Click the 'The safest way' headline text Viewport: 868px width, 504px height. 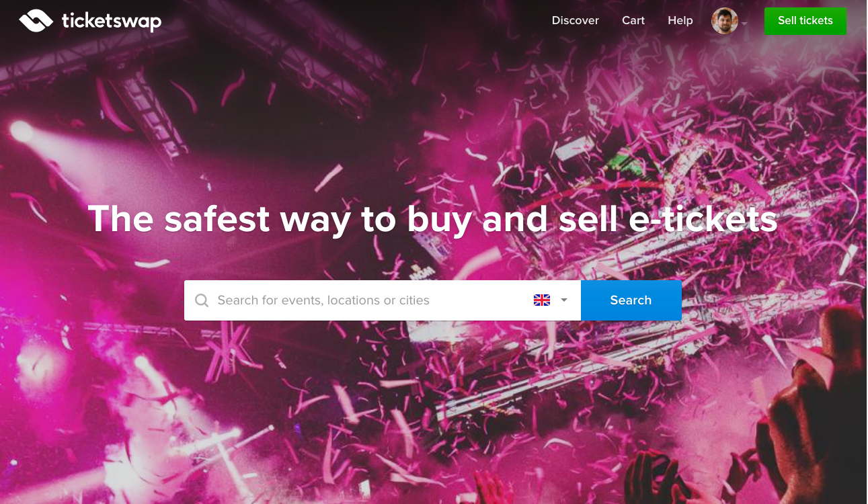click(x=221, y=218)
